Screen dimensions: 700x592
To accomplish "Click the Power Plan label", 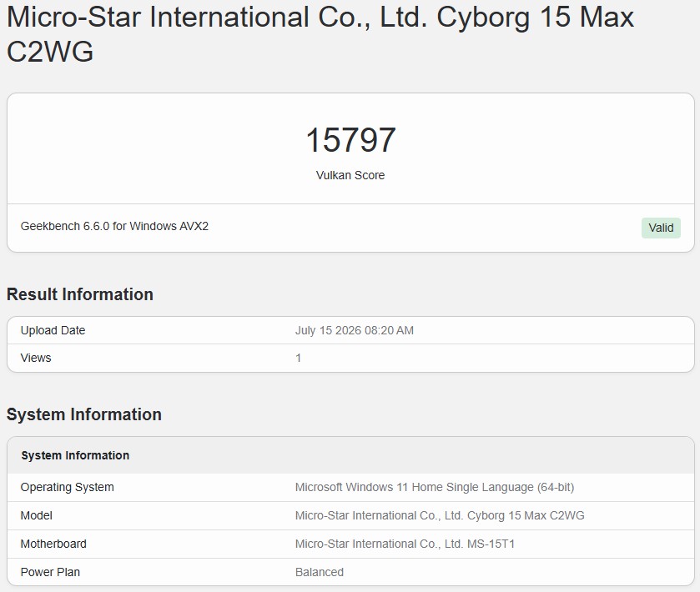I will point(50,572).
